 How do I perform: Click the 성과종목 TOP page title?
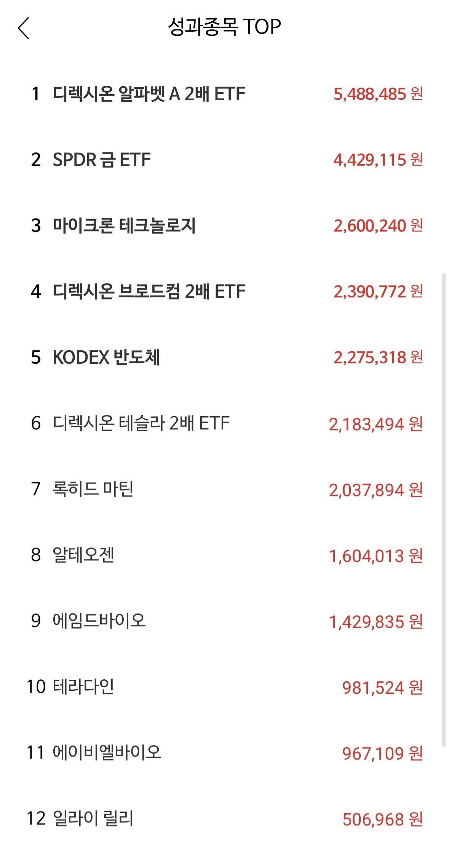[224, 27]
